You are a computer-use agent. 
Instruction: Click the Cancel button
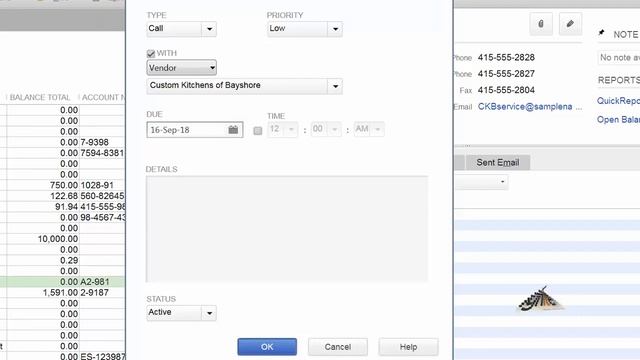(x=338, y=347)
